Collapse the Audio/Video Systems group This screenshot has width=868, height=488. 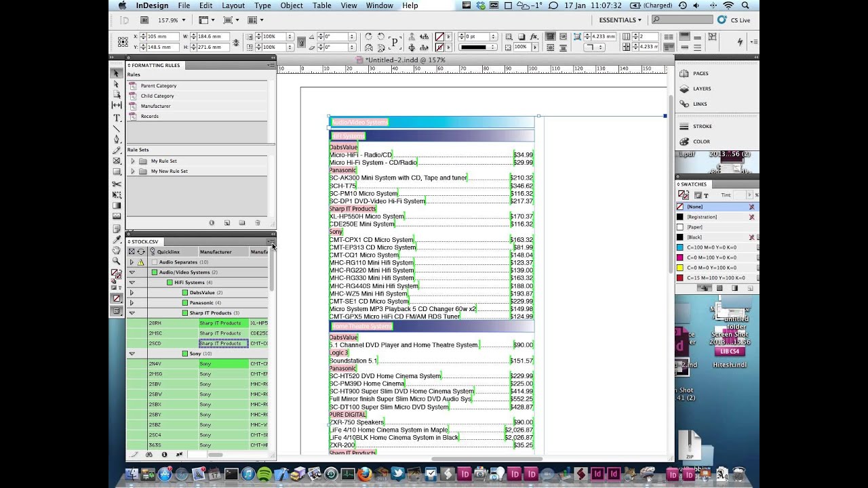tap(132, 272)
